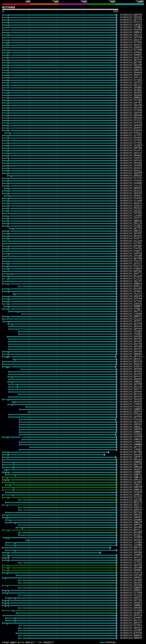Select the UniRef100_Q40185 label

[131, 108]
